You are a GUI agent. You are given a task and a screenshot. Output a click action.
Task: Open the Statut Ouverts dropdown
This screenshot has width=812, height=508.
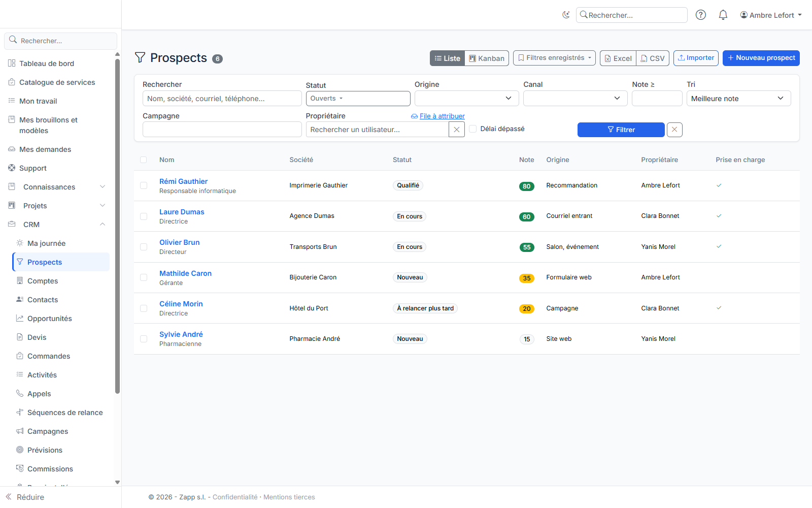coord(358,99)
